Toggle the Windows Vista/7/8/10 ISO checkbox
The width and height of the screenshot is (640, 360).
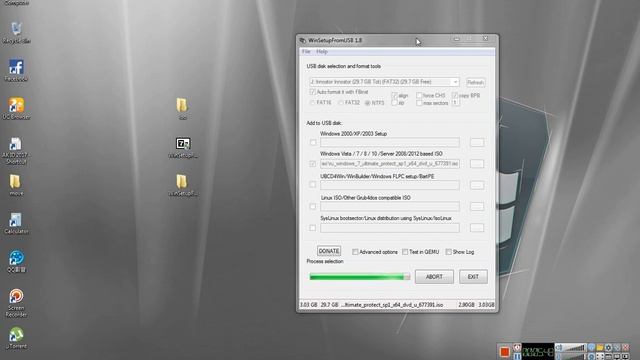tap(313, 164)
